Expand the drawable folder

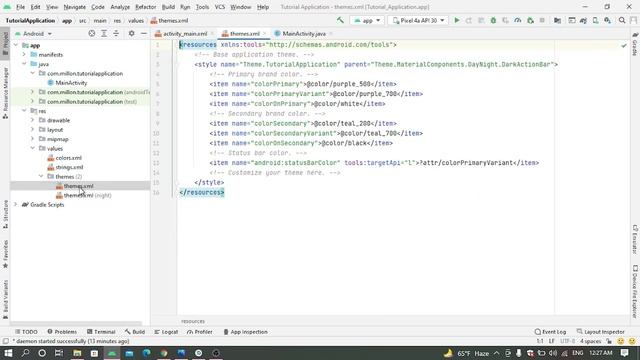pyautogui.click(x=33, y=120)
